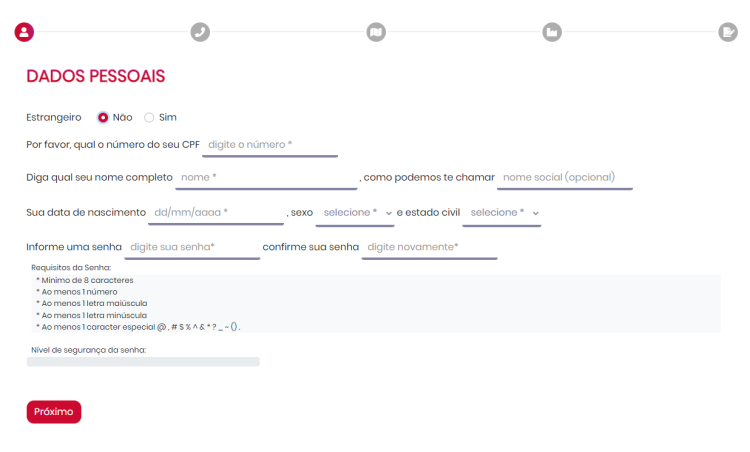
Task: Click the Requisitos da Senha box
Action: (x=372, y=303)
